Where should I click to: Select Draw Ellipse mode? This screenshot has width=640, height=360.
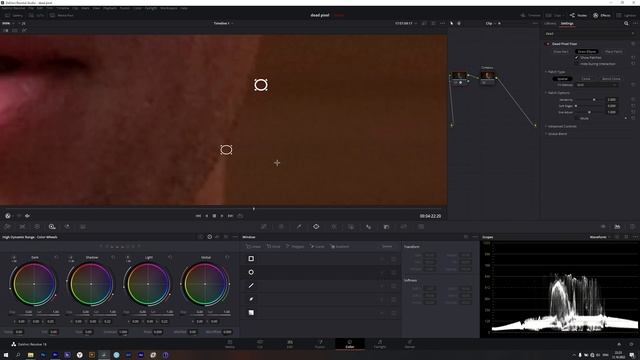[587, 51]
